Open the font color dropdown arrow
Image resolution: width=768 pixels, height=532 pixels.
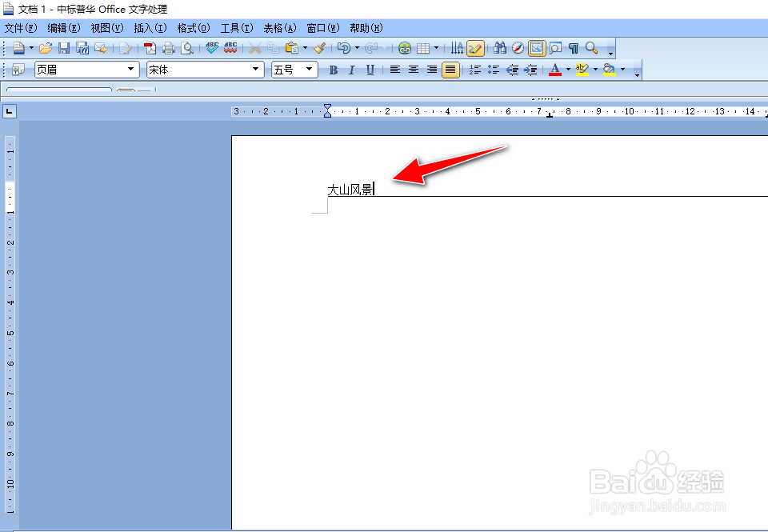pyautogui.click(x=568, y=70)
